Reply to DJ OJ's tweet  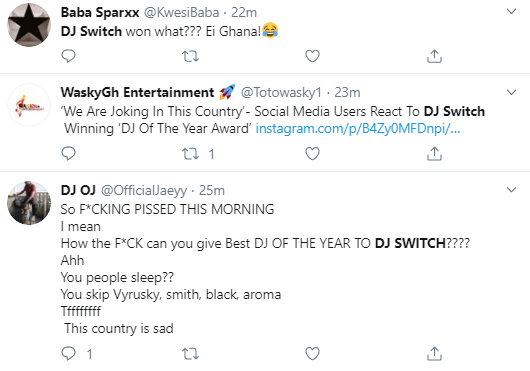click(68, 354)
